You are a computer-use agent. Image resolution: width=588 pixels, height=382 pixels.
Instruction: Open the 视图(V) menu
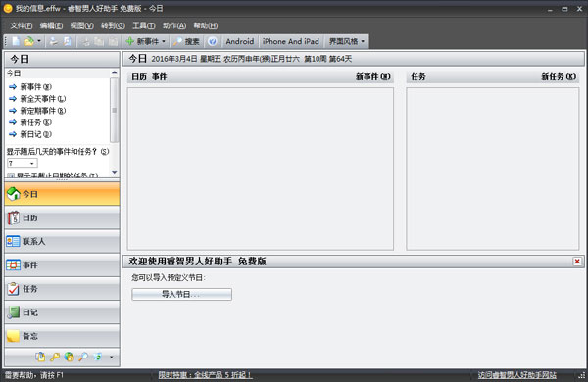[x=81, y=25]
